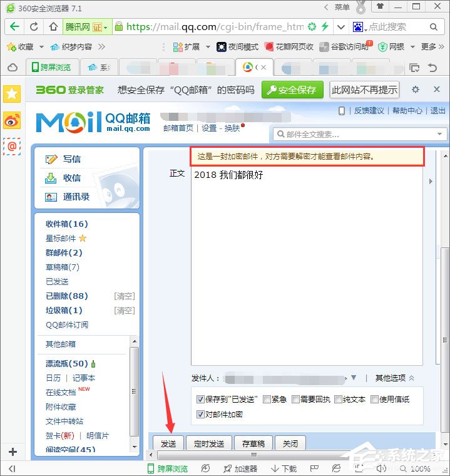Click 安全保存 green button
This screenshot has height=476, width=450.
coord(292,90)
